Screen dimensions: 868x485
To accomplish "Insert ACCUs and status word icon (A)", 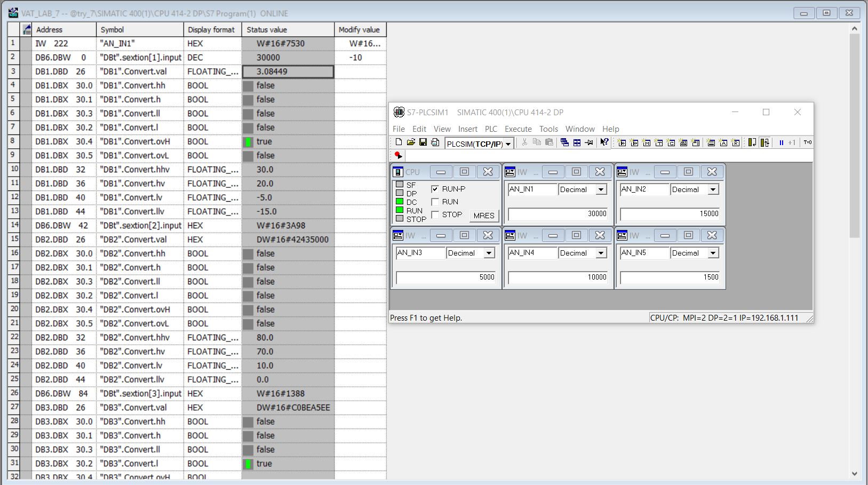I will 723,142.
